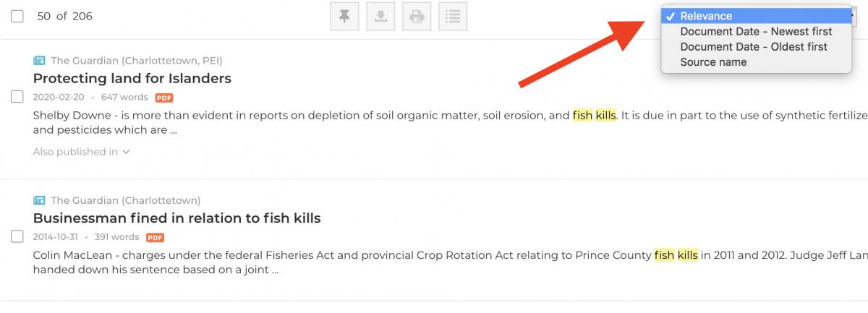Sort results by Source name

coord(713,62)
